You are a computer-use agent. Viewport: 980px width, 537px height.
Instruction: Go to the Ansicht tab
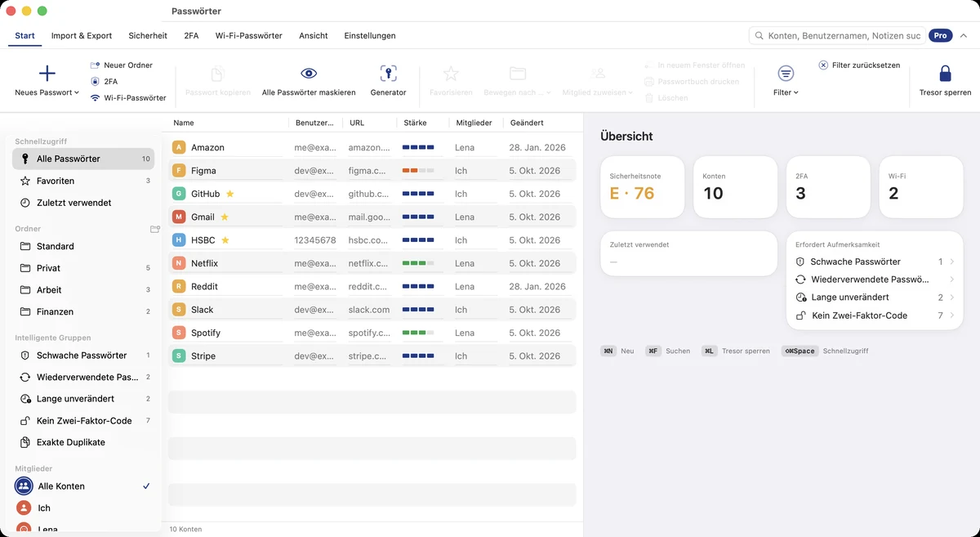point(314,36)
